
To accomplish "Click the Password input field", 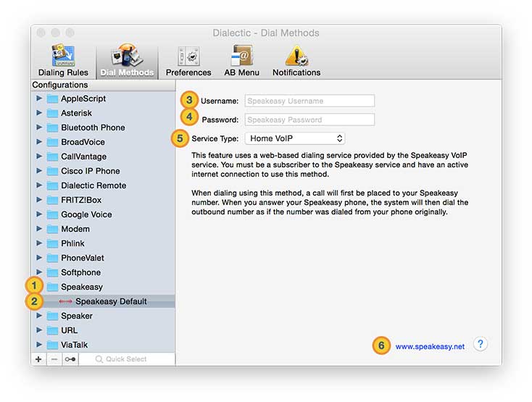I will tap(309, 120).
